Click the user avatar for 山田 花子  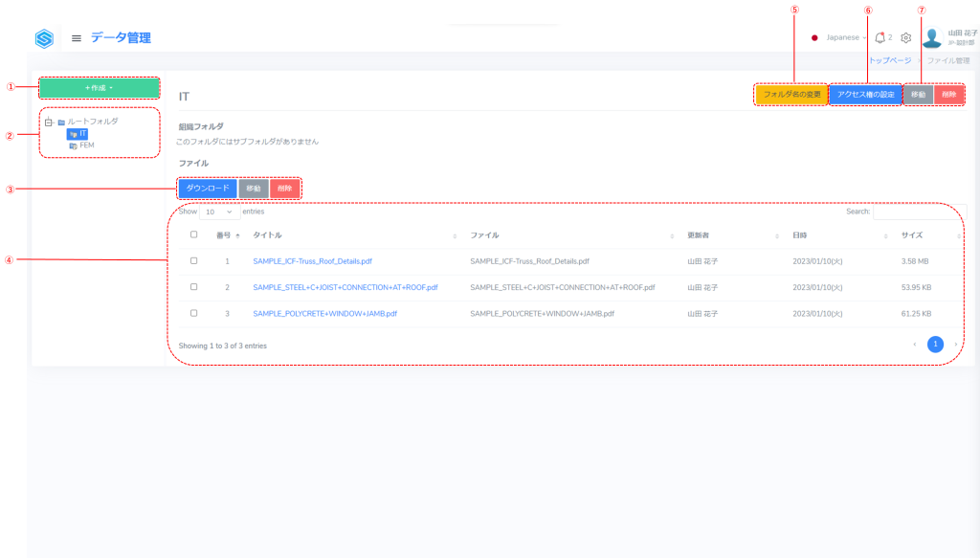(931, 38)
